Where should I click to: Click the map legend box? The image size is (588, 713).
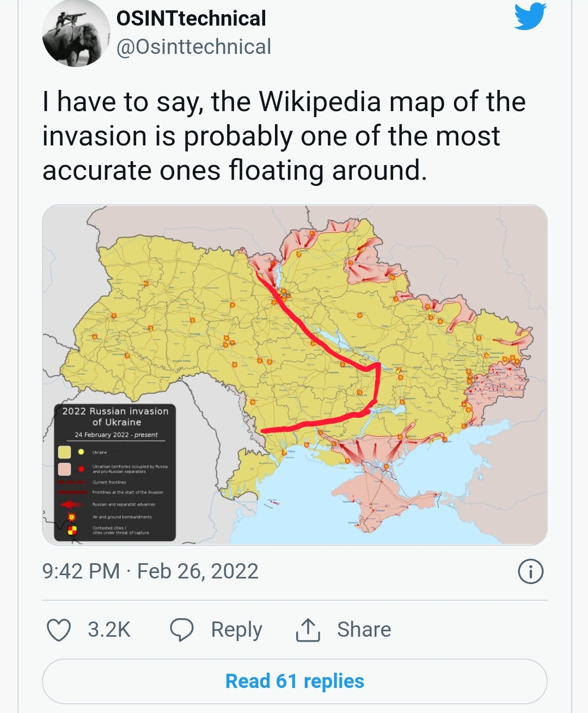115,472
